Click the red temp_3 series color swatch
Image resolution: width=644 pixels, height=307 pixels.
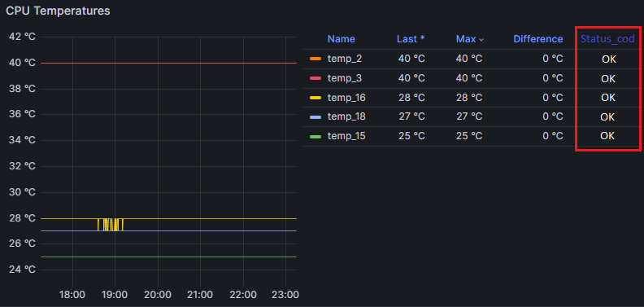point(315,78)
